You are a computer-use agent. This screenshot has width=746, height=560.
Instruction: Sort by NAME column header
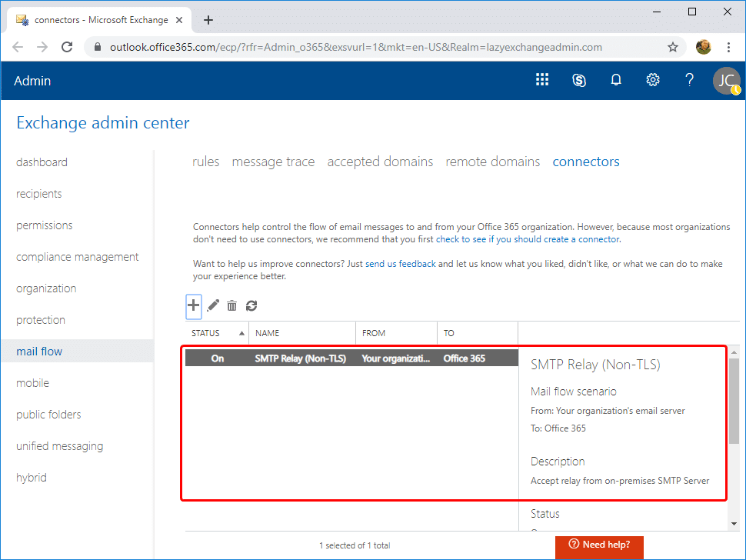pos(302,333)
